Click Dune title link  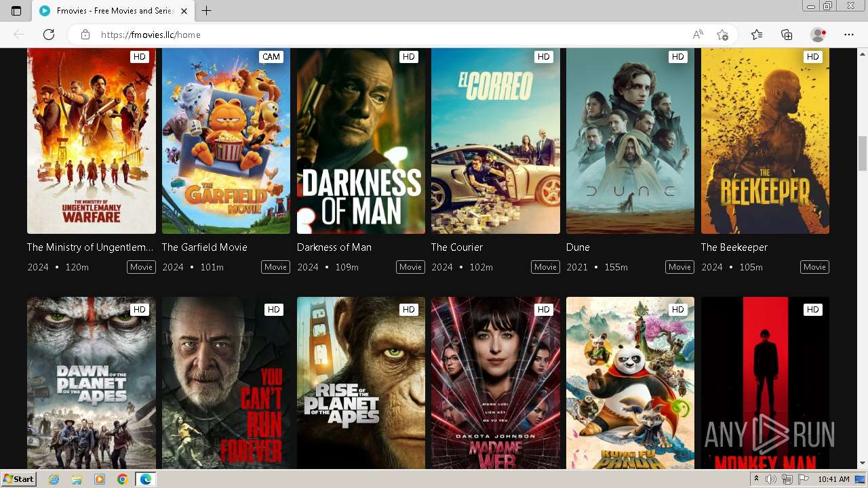[x=578, y=247]
